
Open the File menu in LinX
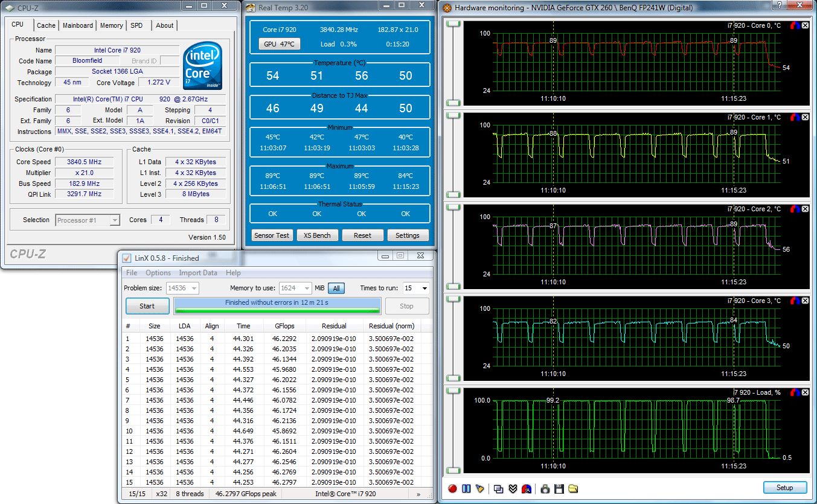[x=132, y=273]
